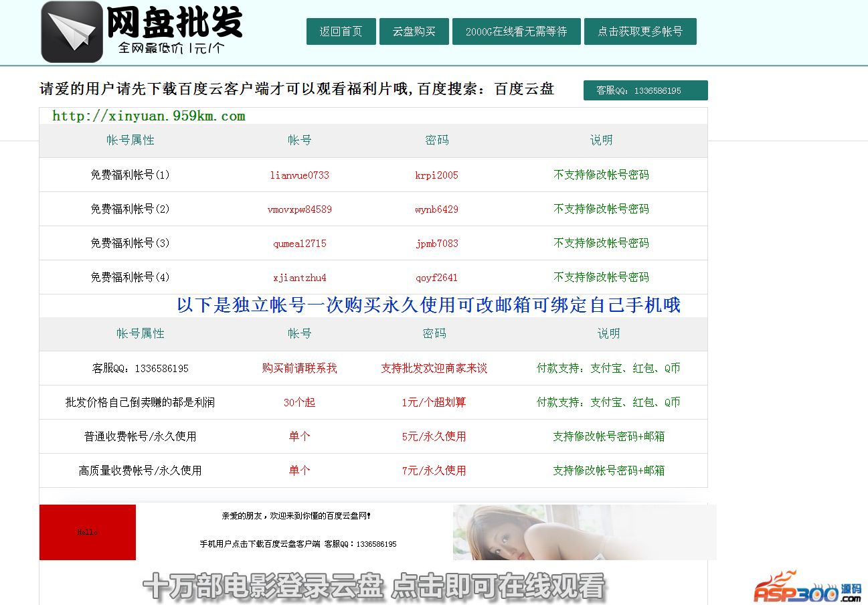Click the 免费福利帐号(2) row label
This screenshot has width=868, height=605.
click(x=131, y=209)
